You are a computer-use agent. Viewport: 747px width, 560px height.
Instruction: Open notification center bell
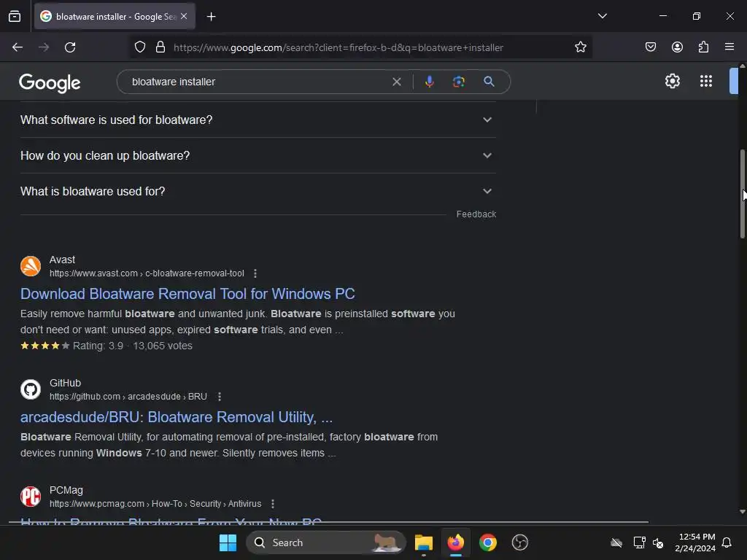point(727,542)
